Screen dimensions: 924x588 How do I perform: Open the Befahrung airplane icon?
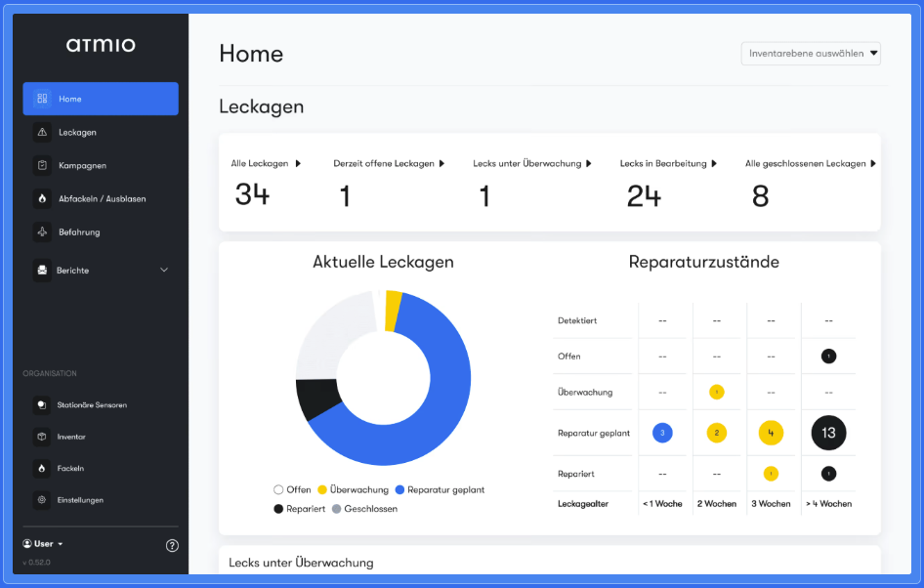coord(42,232)
